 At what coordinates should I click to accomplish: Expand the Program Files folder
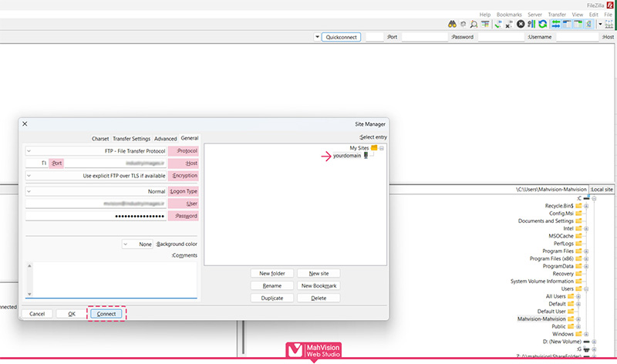[586, 251]
